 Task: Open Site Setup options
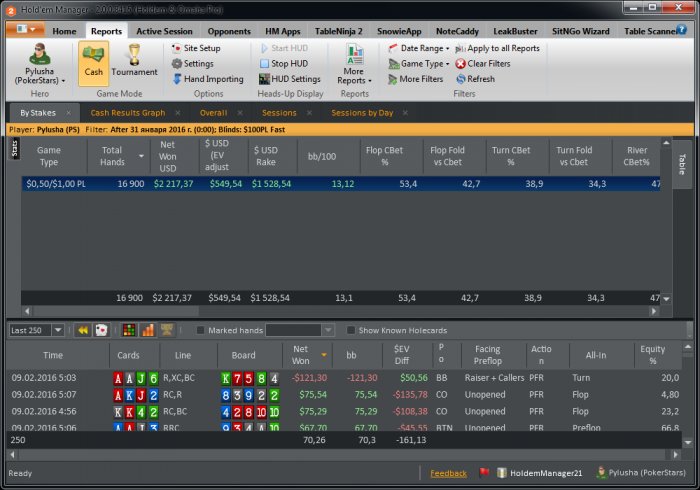click(x=196, y=48)
